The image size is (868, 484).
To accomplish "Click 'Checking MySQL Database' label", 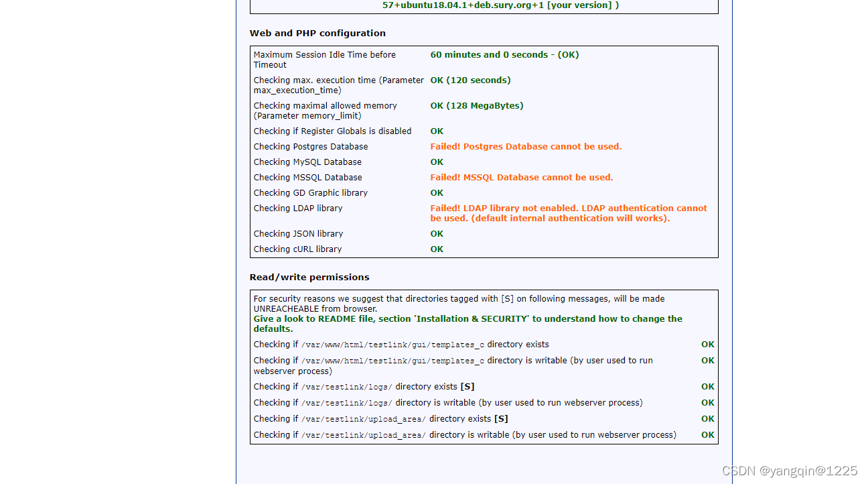I will click(307, 162).
